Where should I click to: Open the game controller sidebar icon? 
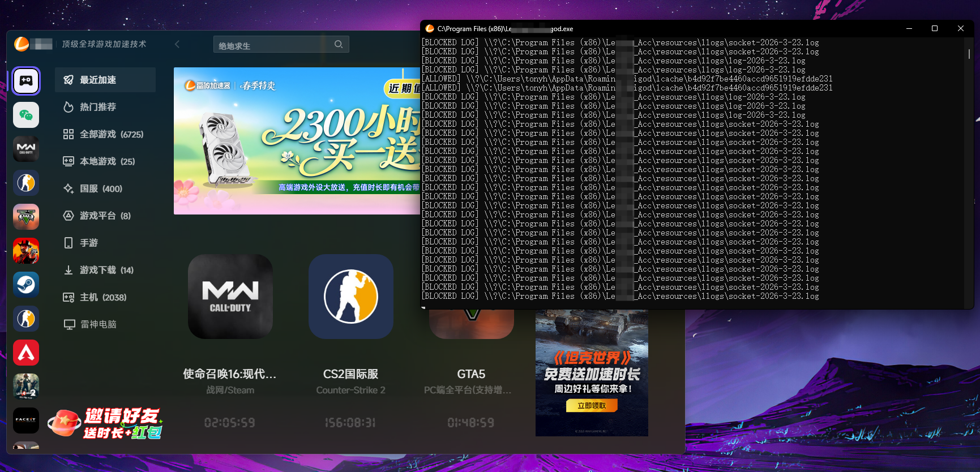26,81
